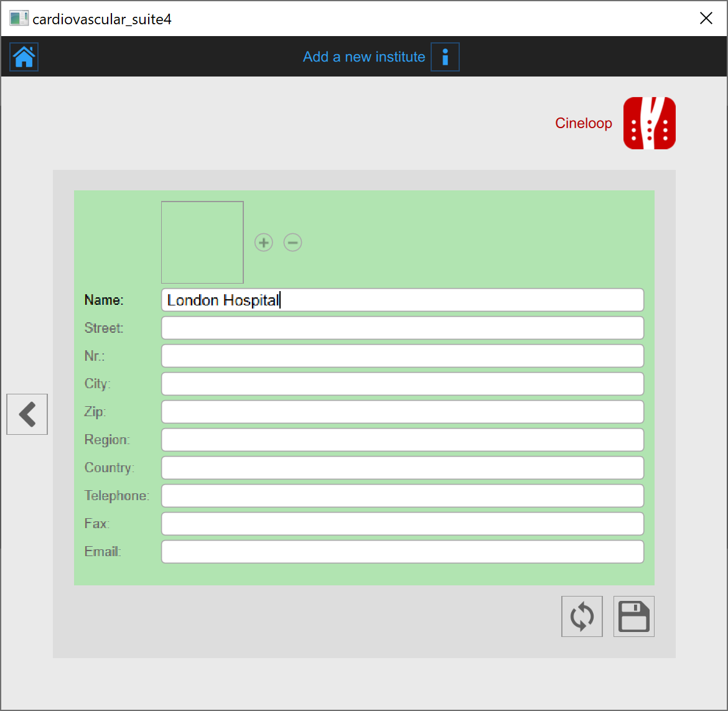This screenshot has width=728, height=711.
Task: Select the Email input field
Action: click(402, 552)
